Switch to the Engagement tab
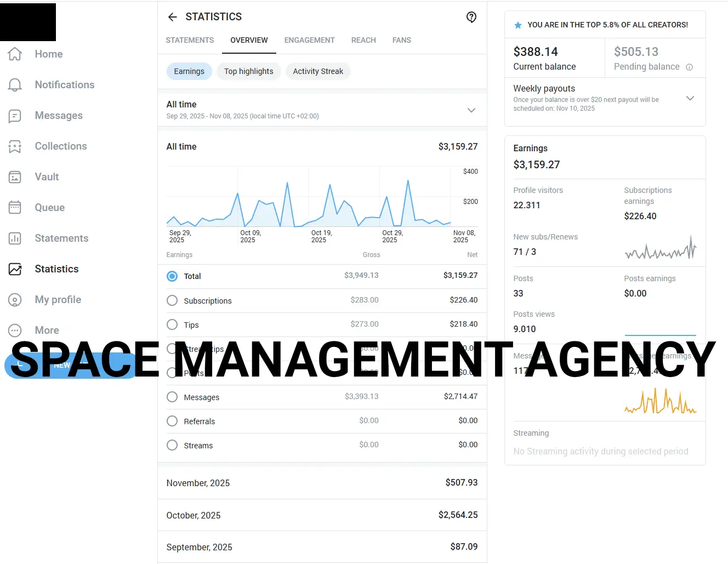728x564 pixels. pos(309,40)
